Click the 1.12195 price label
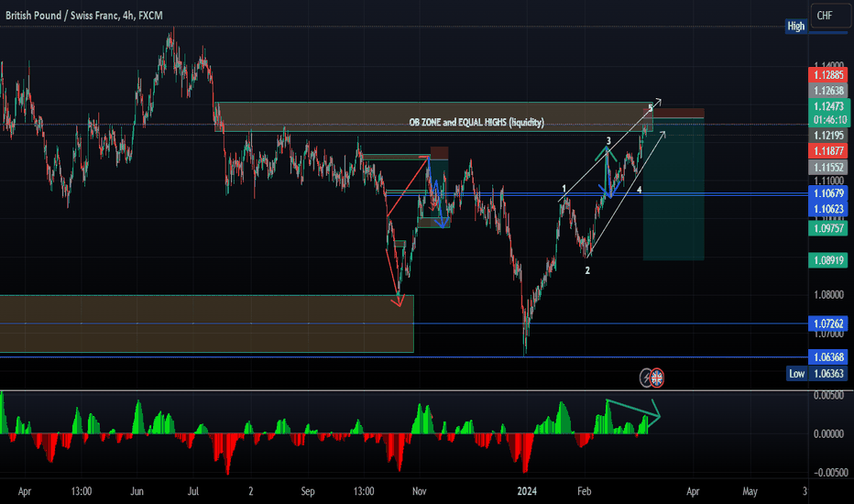Screen dimensions: 854x504 (x=828, y=136)
